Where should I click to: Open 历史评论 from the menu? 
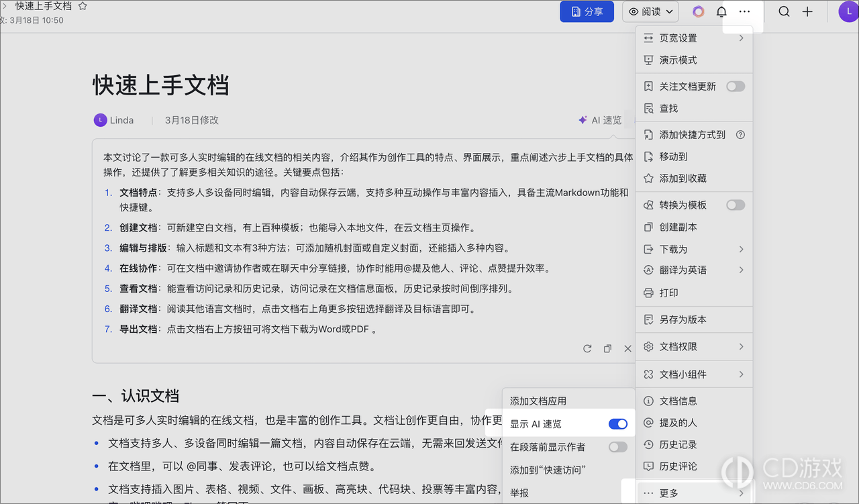point(693,466)
